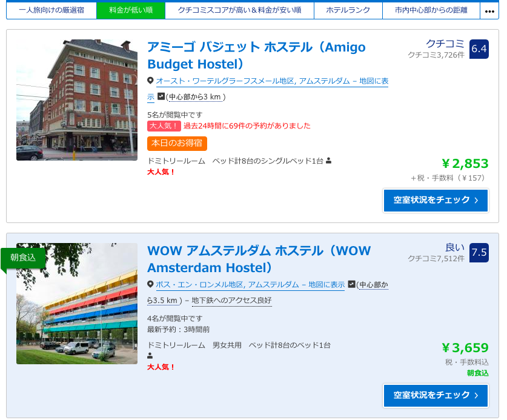The height and width of the screenshot is (420, 507).
Task: Click the distance icon beside 中心部から3 km
Action: point(161,96)
